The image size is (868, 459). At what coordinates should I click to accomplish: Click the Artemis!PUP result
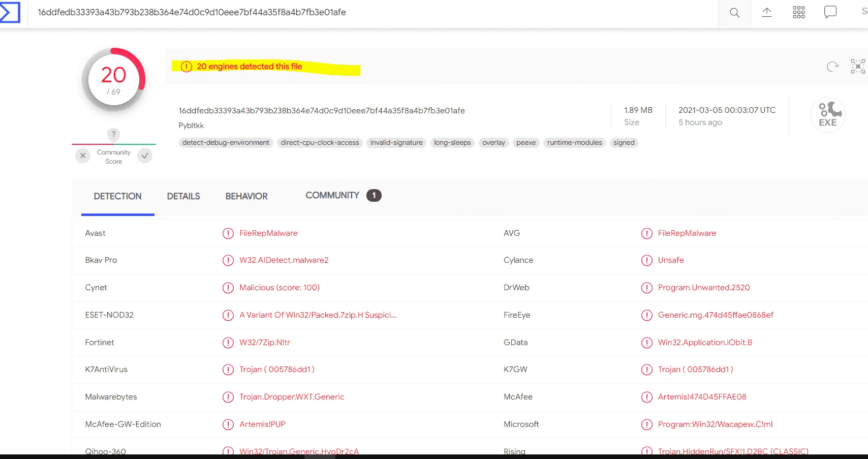pyautogui.click(x=262, y=424)
